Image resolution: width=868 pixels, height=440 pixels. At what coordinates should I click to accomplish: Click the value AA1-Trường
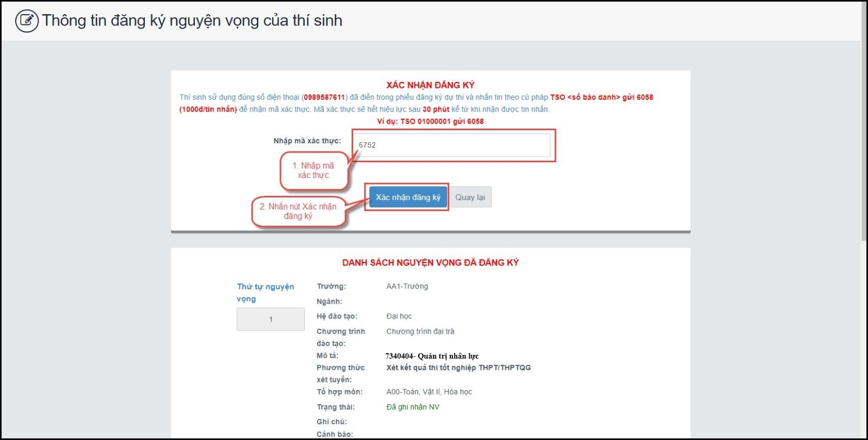pyautogui.click(x=407, y=286)
